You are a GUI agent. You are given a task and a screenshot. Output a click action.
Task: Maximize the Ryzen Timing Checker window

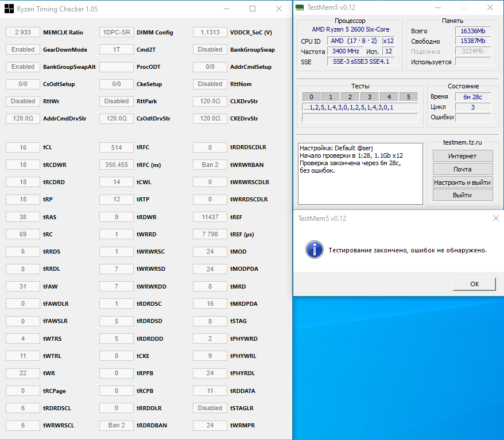(x=253, y=9)
